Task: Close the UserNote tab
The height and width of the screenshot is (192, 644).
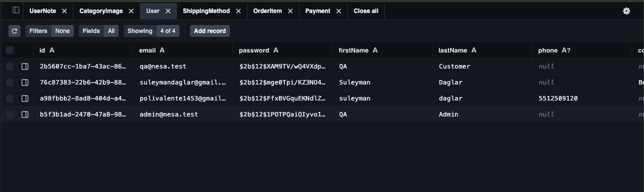Action: (x=64, y=10)
